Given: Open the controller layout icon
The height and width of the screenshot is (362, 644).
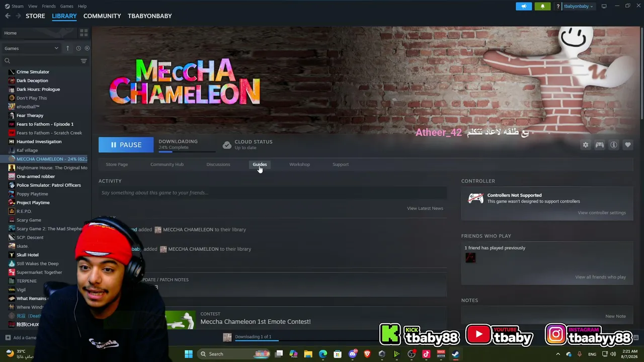Looking at the screenshot, I should point(600,145).
